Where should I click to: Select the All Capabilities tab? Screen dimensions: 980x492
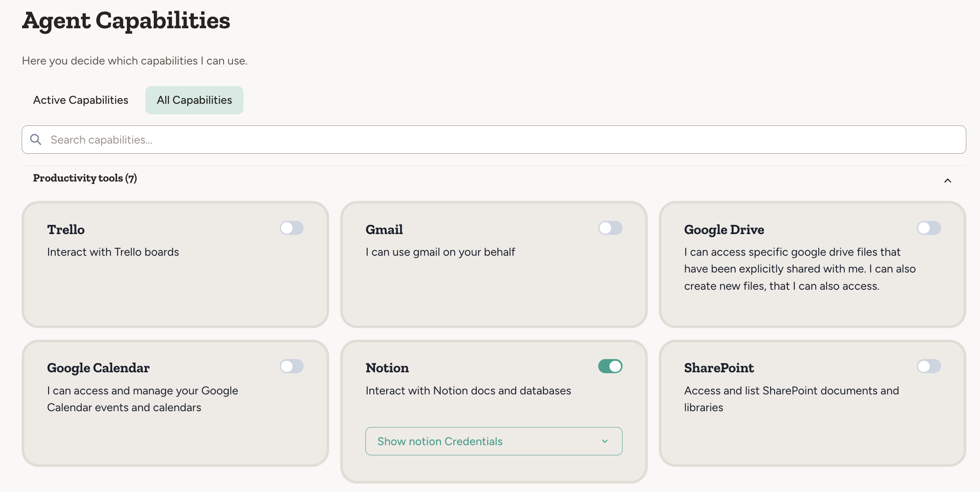[194, 100]
